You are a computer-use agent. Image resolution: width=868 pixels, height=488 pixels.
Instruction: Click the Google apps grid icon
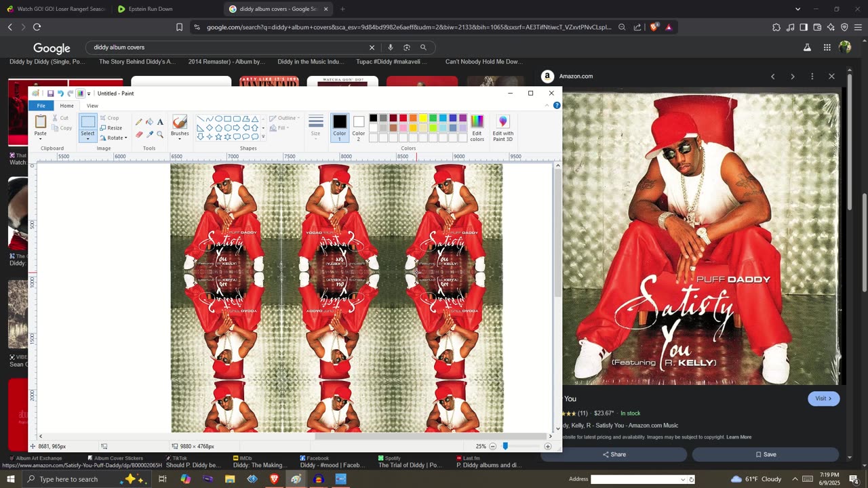point(827,47)
